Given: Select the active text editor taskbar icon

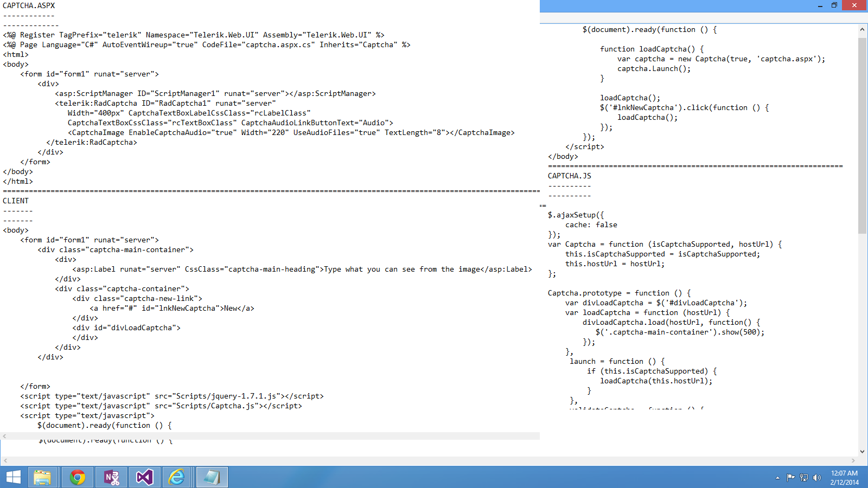Looking at the screenshot, I should [212, 477].
